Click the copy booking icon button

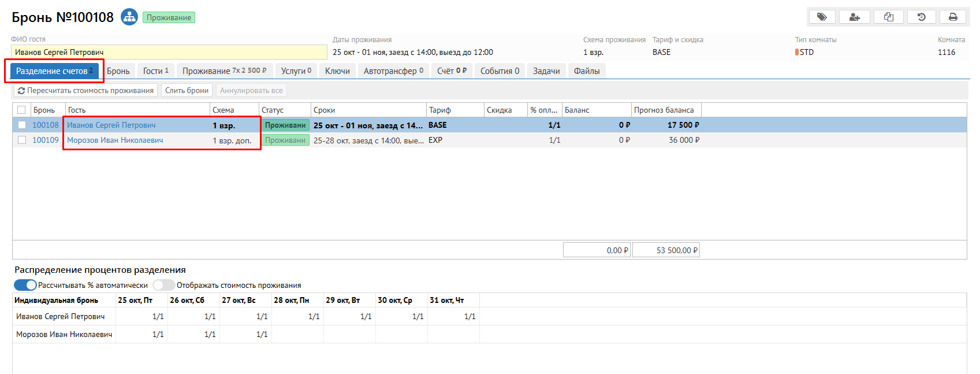tap(889, 17)
